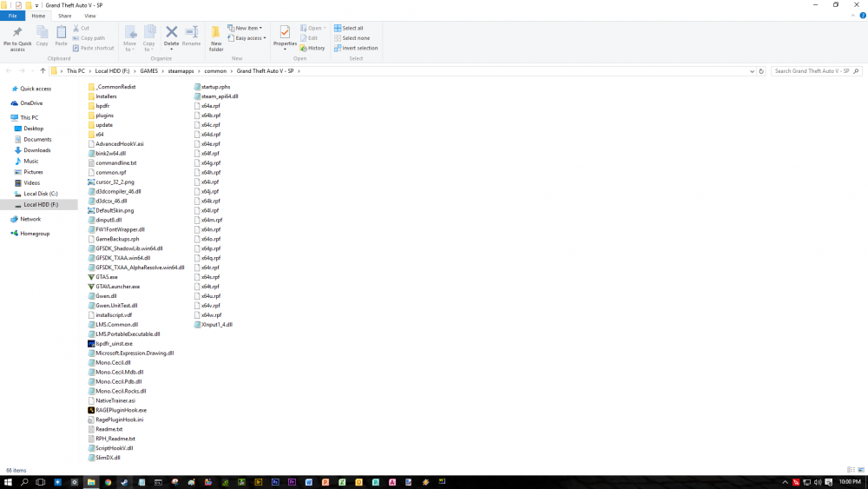Click the taskbar clock showing 10:00 PM

[x=850, y=482]
